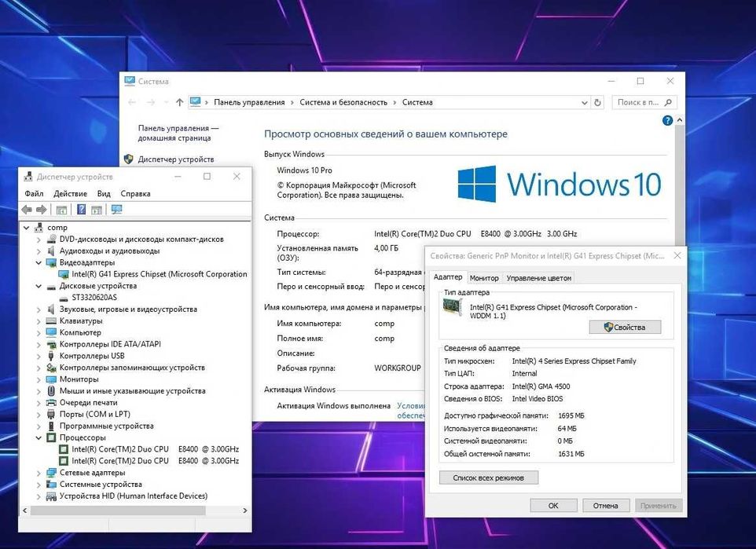Viewport: 756px width, 549px height.
Task: Click the Контроллеры USB icon
Action: coord(51,356)
